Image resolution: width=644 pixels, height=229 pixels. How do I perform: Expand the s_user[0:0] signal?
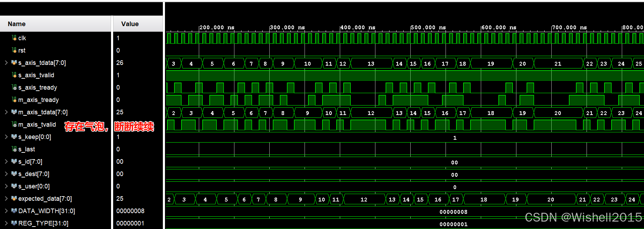point(6,186)
